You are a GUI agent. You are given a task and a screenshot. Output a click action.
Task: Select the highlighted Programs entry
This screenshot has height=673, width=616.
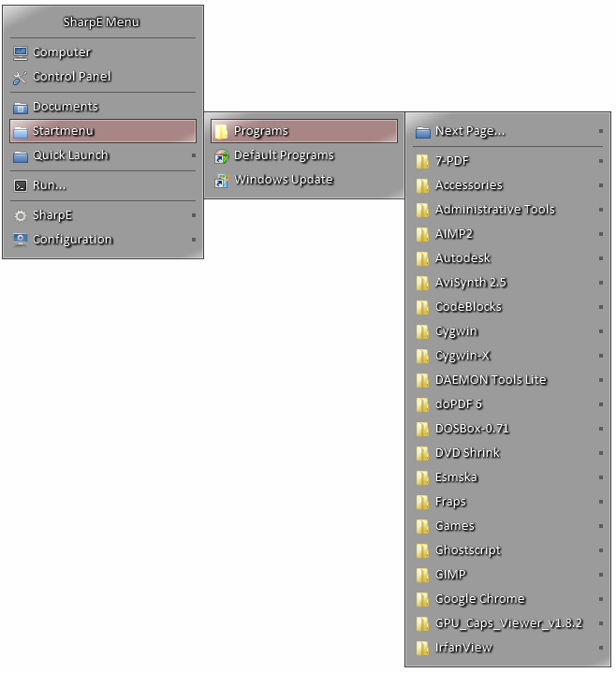point(304,131)
